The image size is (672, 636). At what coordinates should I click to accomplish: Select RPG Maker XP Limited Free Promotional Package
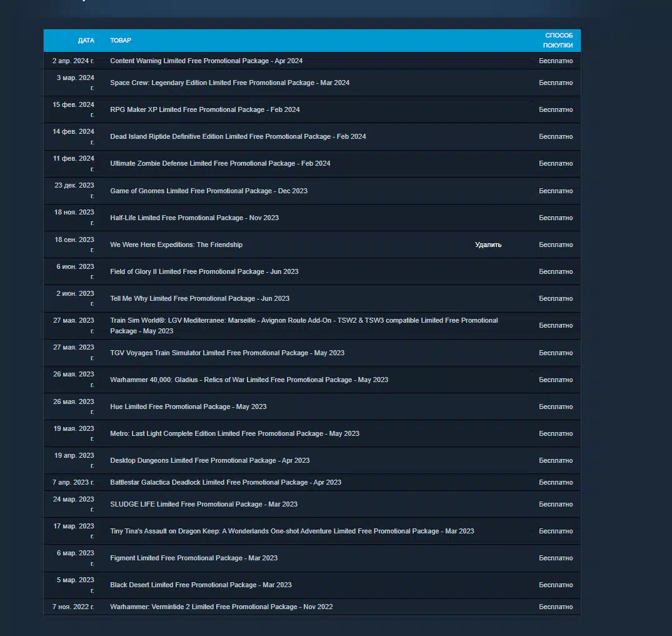click(205, 110)
